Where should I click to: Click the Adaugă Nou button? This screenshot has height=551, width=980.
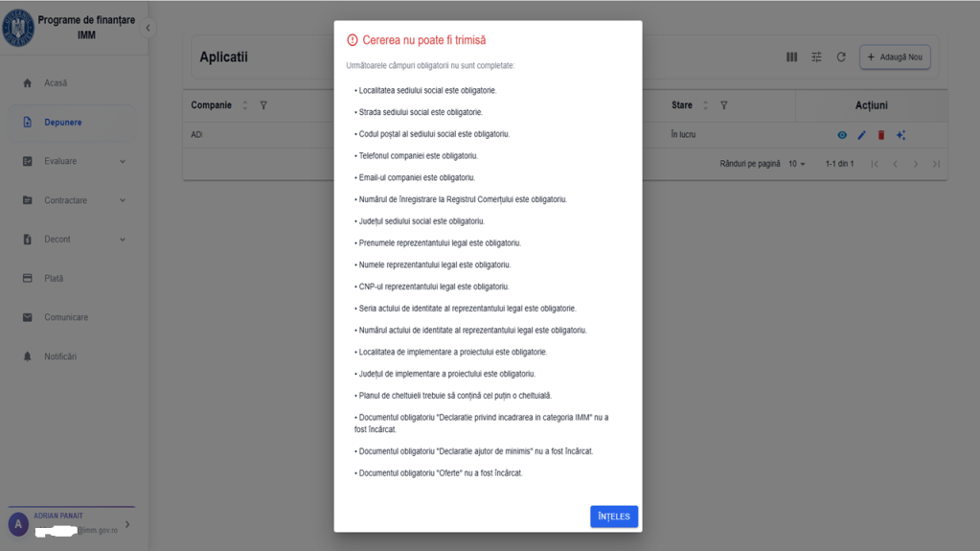click(x=895, y=57)
